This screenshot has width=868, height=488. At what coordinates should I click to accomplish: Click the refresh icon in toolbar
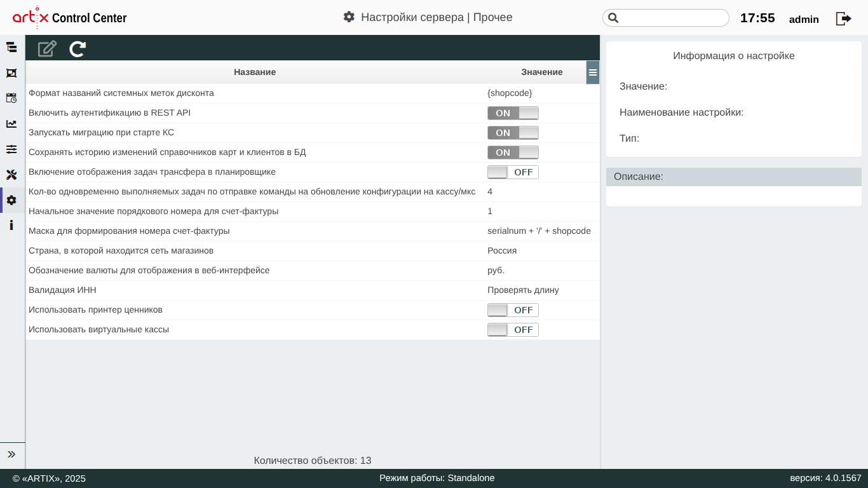(x=78, y=49)
